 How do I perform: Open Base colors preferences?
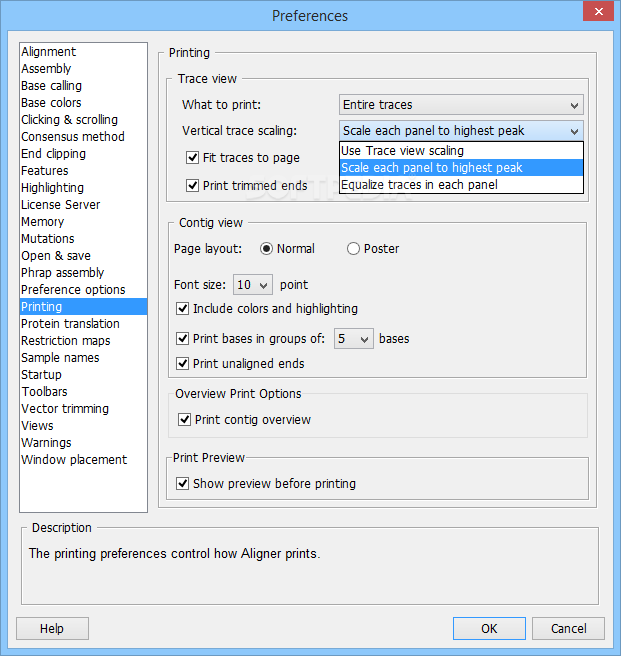click(x=83, y=102)
